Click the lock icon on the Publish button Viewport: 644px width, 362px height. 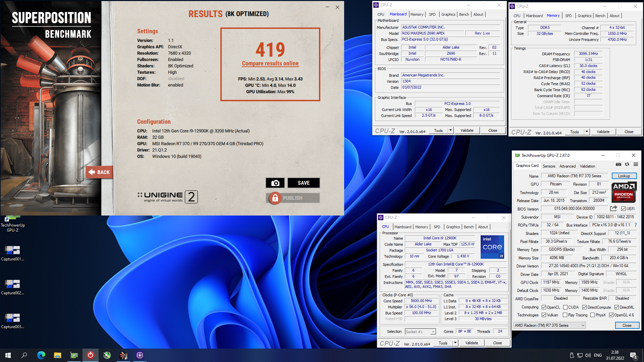coord(275,198)
